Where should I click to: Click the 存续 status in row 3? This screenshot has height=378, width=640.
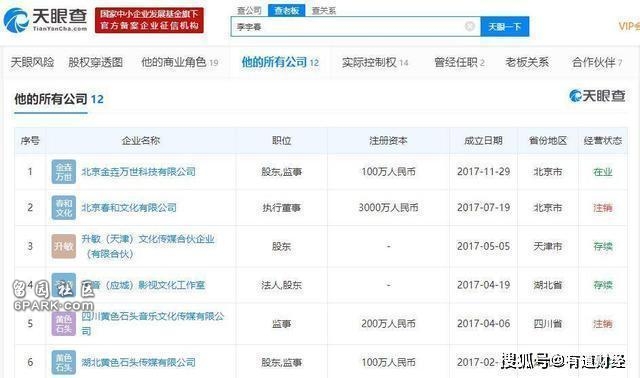[603, 246]
